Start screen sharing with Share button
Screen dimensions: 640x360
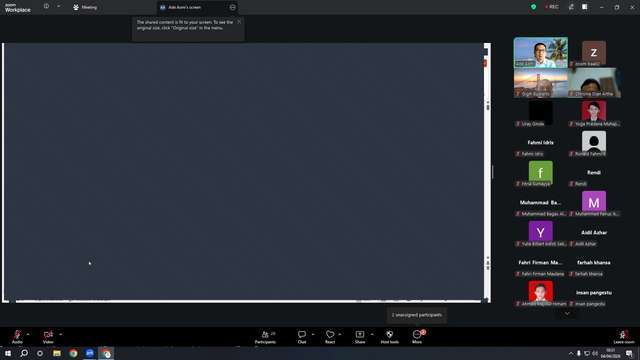(x=360, y=337)
